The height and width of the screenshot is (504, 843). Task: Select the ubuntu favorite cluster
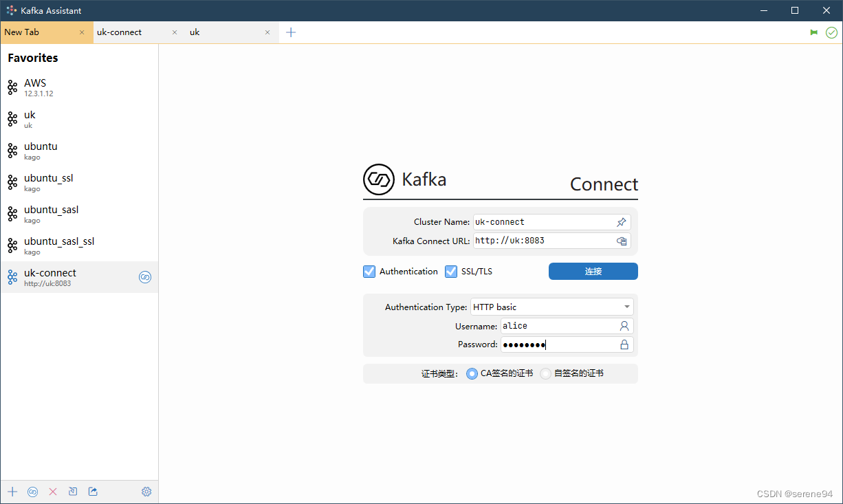pyautogui.click(x=79, y=151)
